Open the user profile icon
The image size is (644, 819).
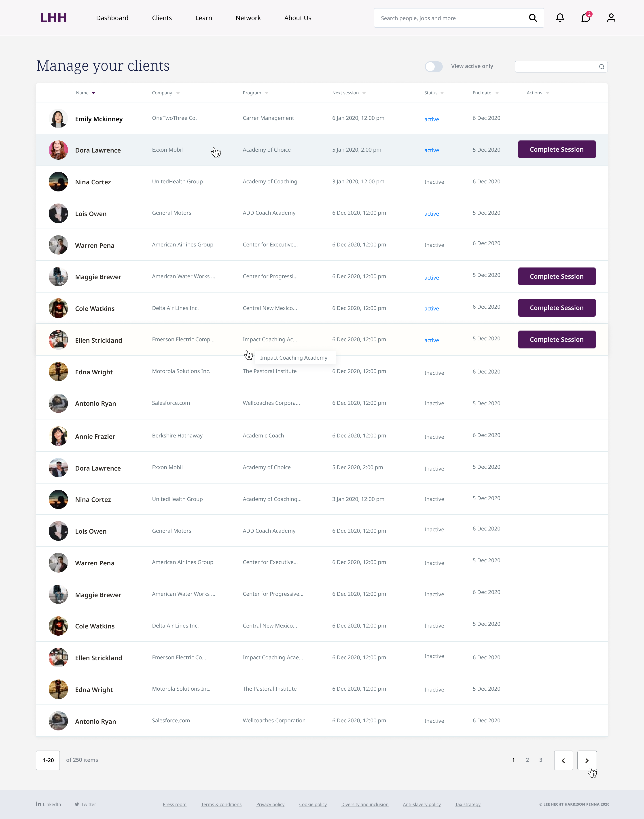point(611,18)
